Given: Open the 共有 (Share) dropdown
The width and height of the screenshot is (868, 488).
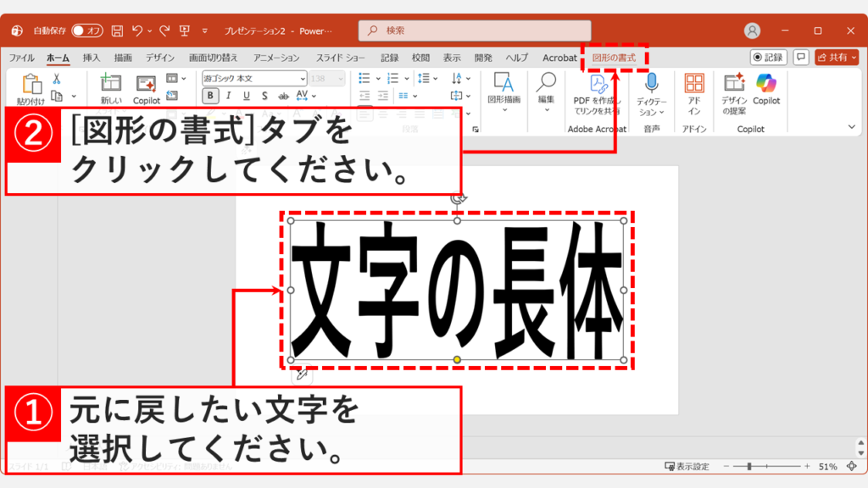Looking at the screenshot, I should point(854,57).
